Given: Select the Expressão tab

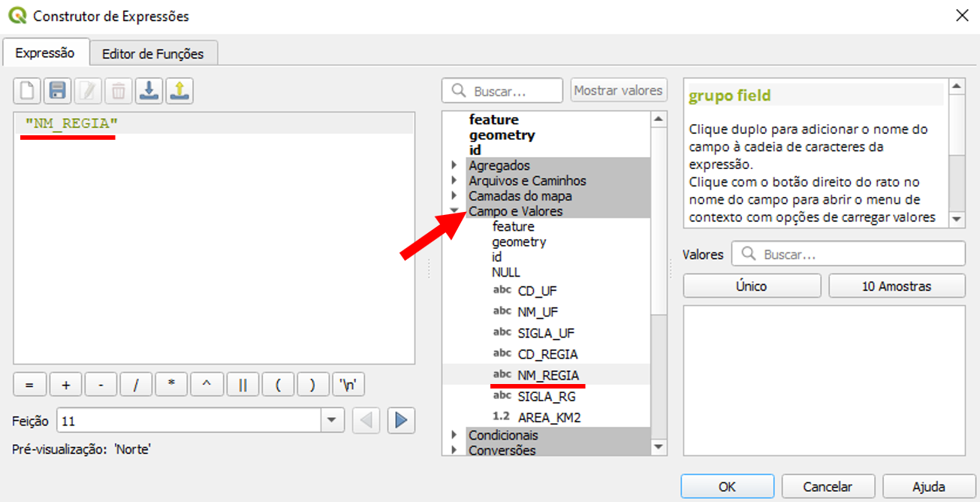Looking at the screenshot, I should pyautogui.click(x=45, y=53).
